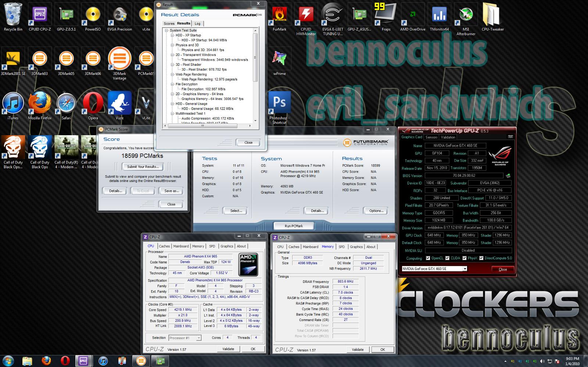Open EVGA Precision desktop icon
This screenshot has height=367, width=588.
tap(119, 18)
